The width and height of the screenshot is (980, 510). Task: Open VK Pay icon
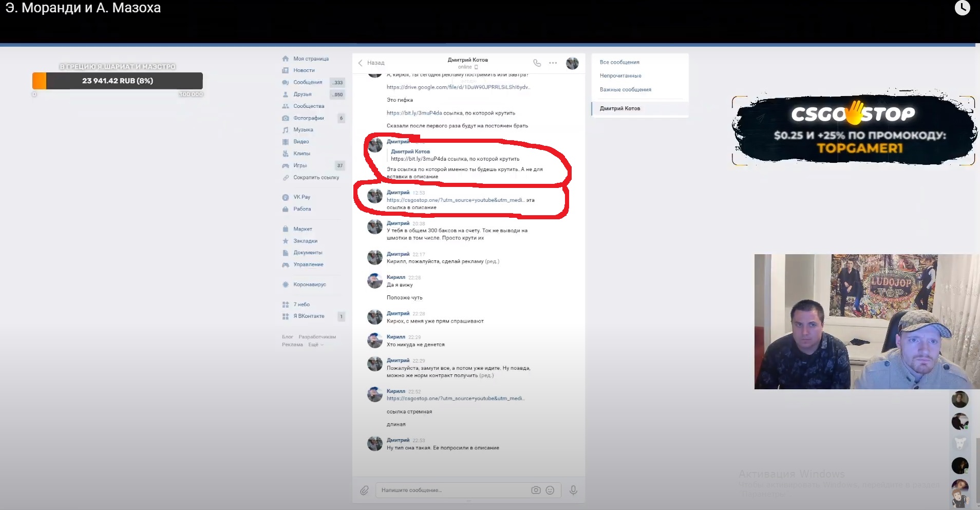(x=286, y=197)
